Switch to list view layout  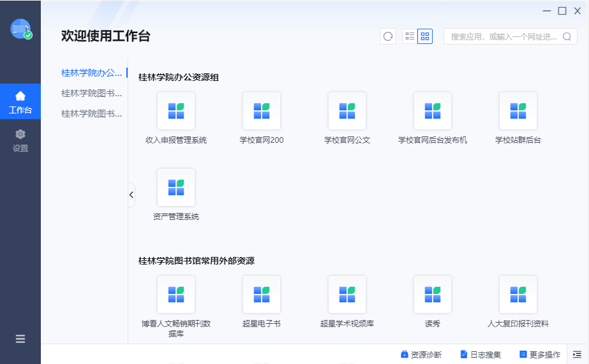[x=410, y=36]
